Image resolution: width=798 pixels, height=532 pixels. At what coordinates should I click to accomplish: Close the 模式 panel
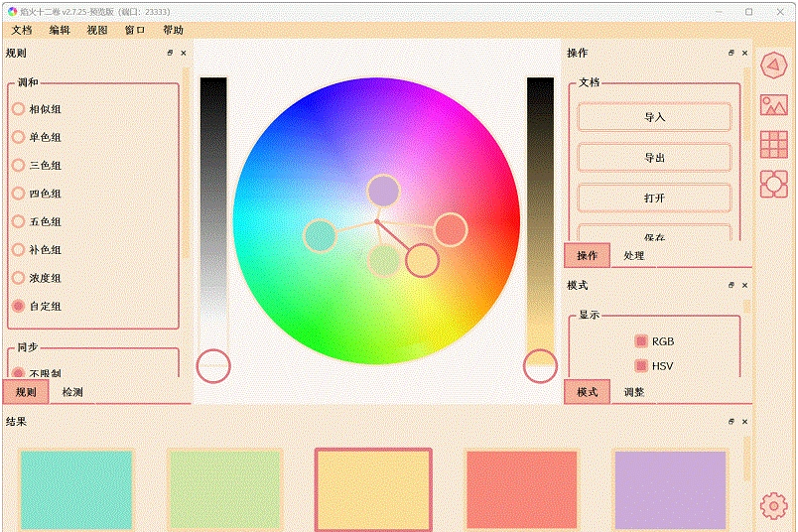tap(744, 285)
